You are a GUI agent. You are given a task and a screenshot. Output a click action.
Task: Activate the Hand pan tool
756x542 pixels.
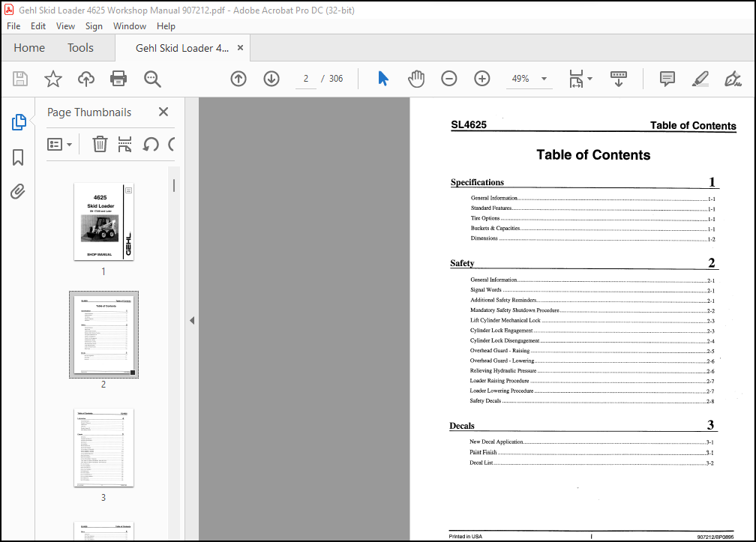click(x=416, y=79)
